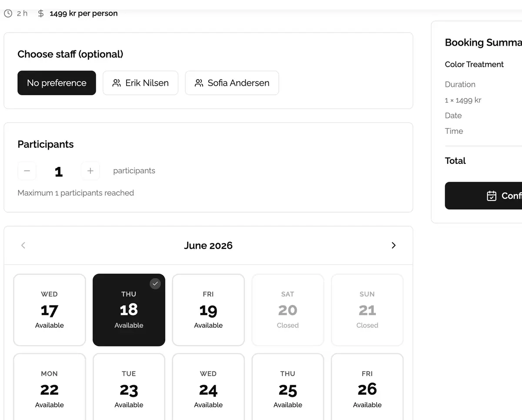This screenshot has width=522, height=420.
Task: Select Wednesday 24 date card
Action: click(x=208, y=387)
